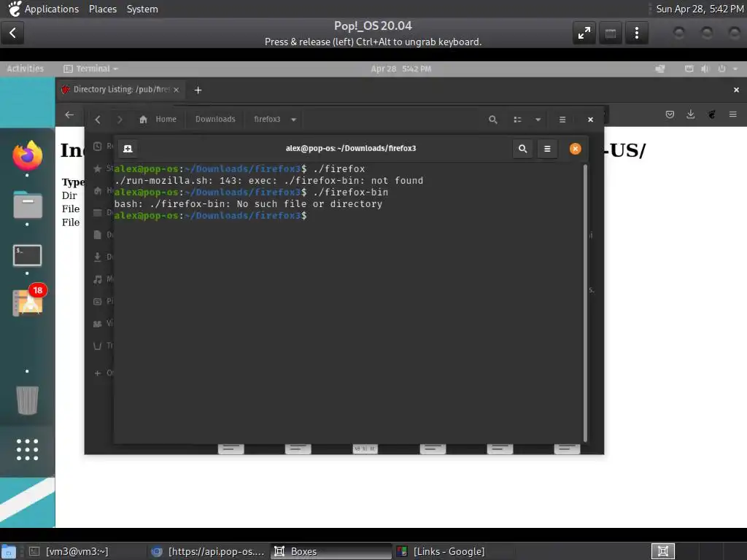Search in the Files window
The height and width of the screenshot is (560, 747).
coord(493,120)
